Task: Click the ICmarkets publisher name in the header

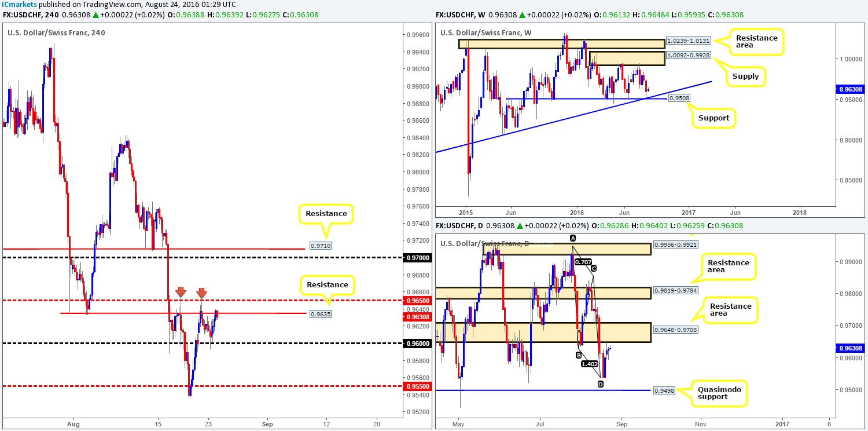Action: 20,4
